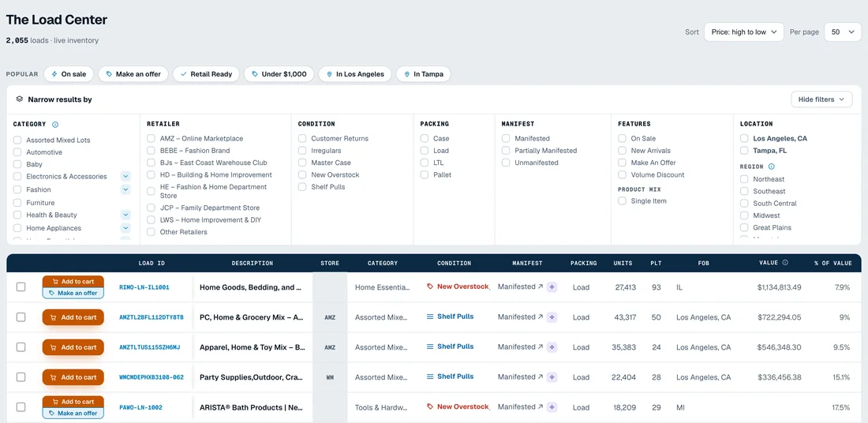The width and height of the screenshot is (868, 423).
Task: Click the AI sparkle icon in AMZTL2BFL112DTY8TB row
Action: (x=552, y=317)
